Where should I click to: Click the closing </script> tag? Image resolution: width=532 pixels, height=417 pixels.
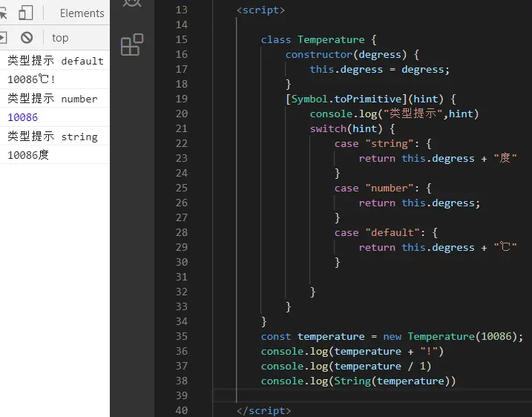tap(263, 411)
